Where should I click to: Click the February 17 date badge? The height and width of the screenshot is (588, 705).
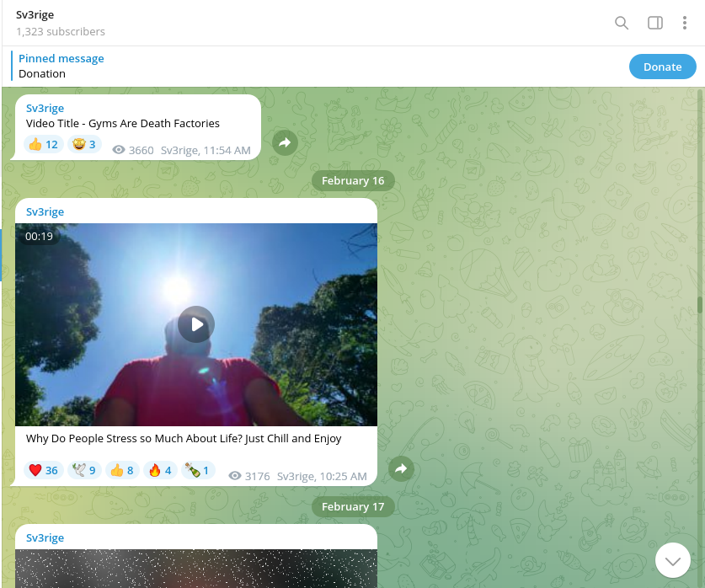pos(353,506)
